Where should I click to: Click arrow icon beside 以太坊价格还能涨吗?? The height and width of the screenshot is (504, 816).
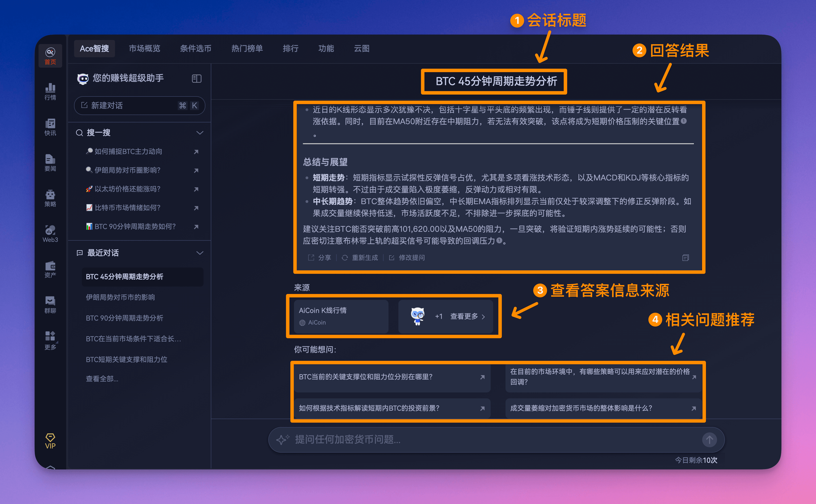pos(196,189)
